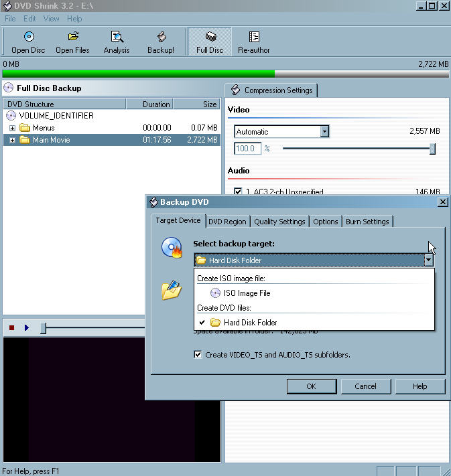Open the View menu

(51, 19)
